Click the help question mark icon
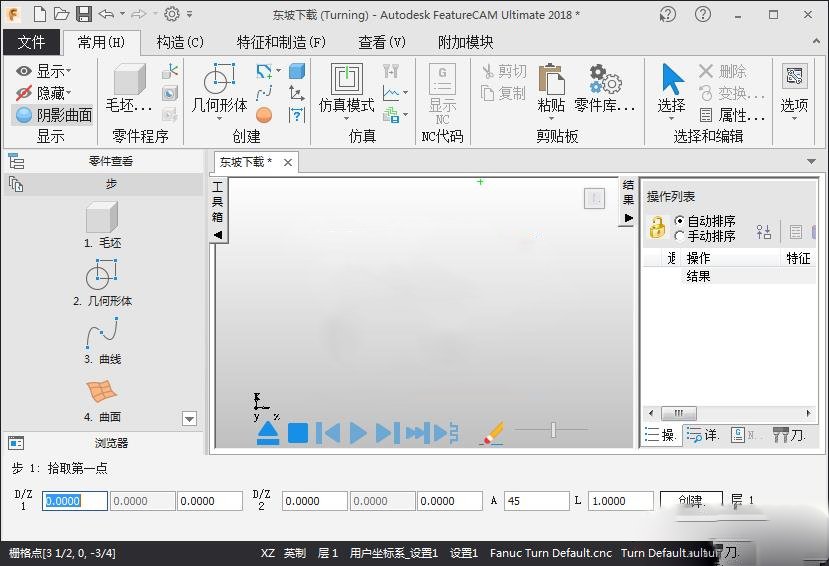The height and width of the screenshot is (566, 829). (703, 14)
